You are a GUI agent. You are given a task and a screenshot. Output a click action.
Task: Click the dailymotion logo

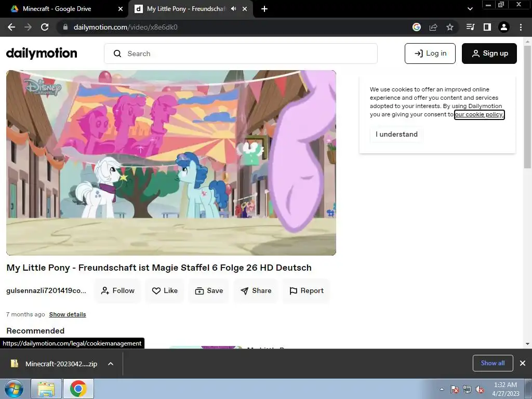[x=42, y=54]
